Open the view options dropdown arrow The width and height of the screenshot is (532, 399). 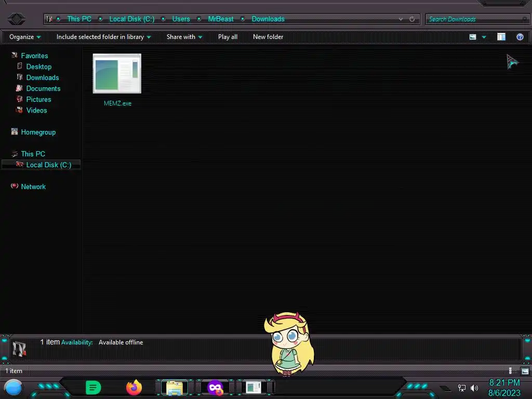point(484,37)
